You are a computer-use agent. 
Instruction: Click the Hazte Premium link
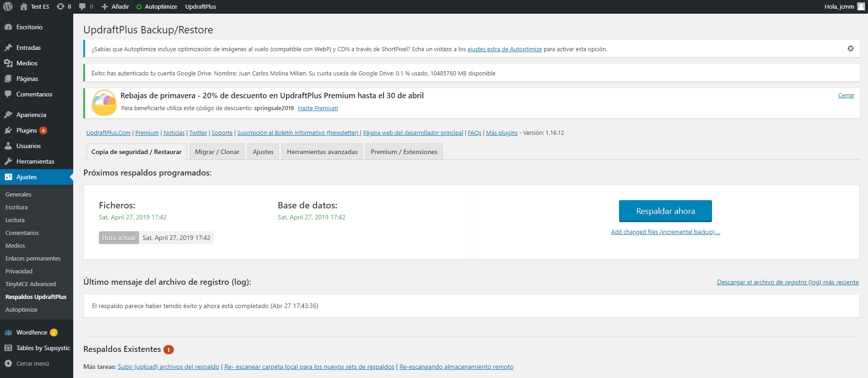click(x=318, y=108)
